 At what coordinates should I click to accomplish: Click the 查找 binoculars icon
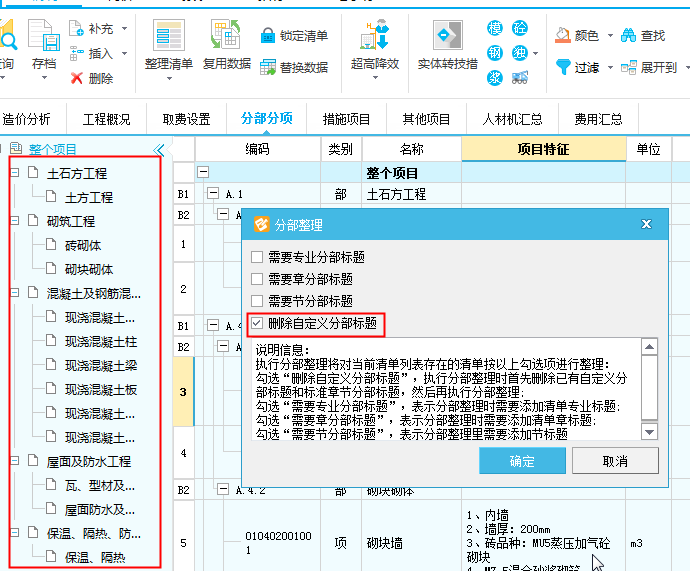[629, 36]
